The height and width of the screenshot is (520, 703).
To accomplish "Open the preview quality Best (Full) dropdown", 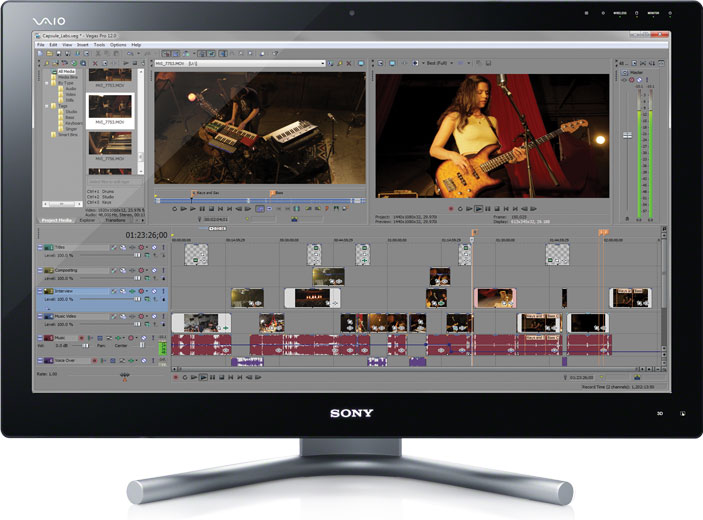I will tap(439, 63).
